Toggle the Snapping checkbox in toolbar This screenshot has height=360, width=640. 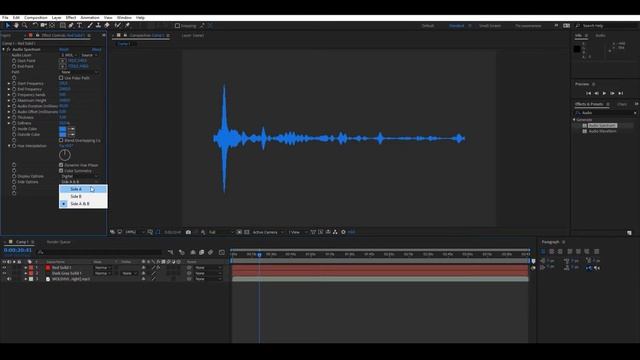tap(177, 26)
